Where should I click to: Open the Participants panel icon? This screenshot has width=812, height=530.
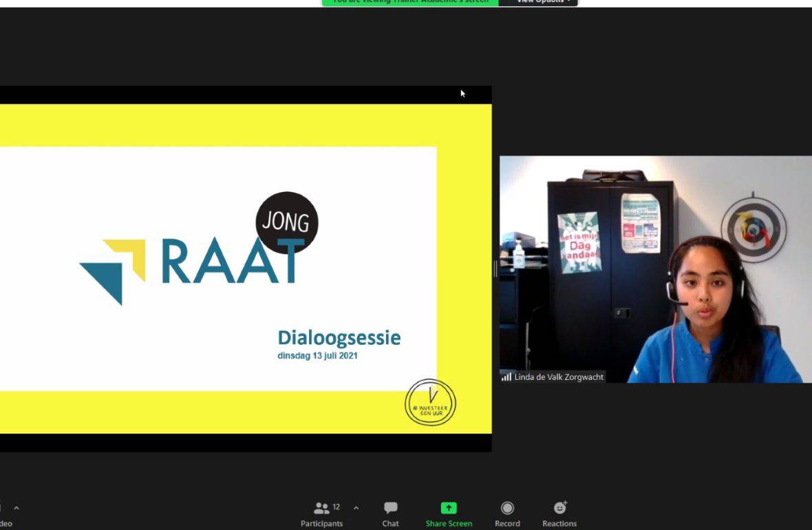(321, 508)
